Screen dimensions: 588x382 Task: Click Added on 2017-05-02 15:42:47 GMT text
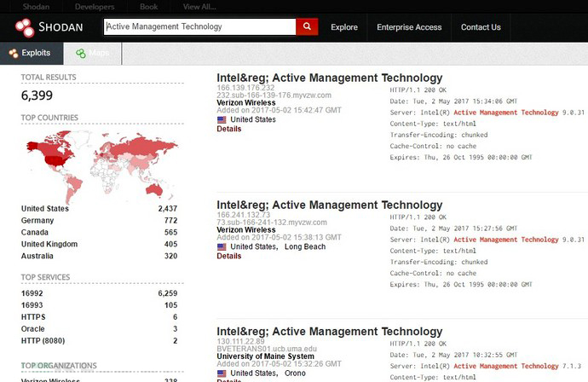pyautogui.click(x=279, y=110)
